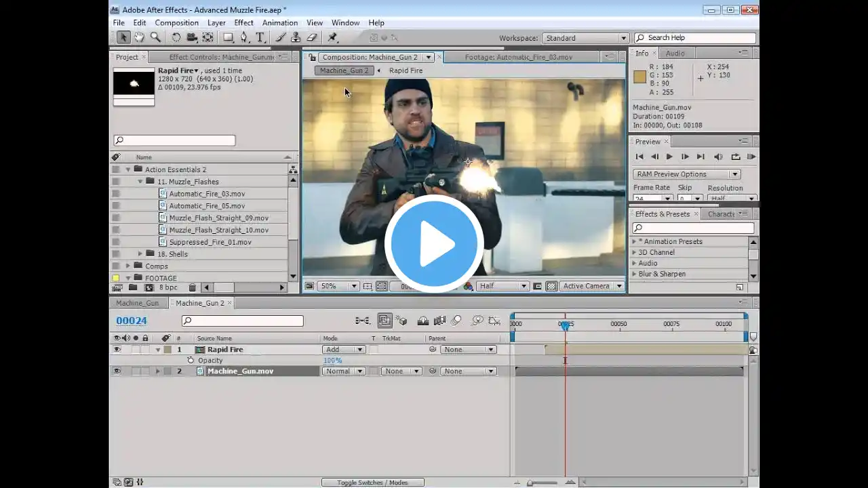Expand the 18. Shells folder
Screen dimensions: 868x488
(140, 253)
